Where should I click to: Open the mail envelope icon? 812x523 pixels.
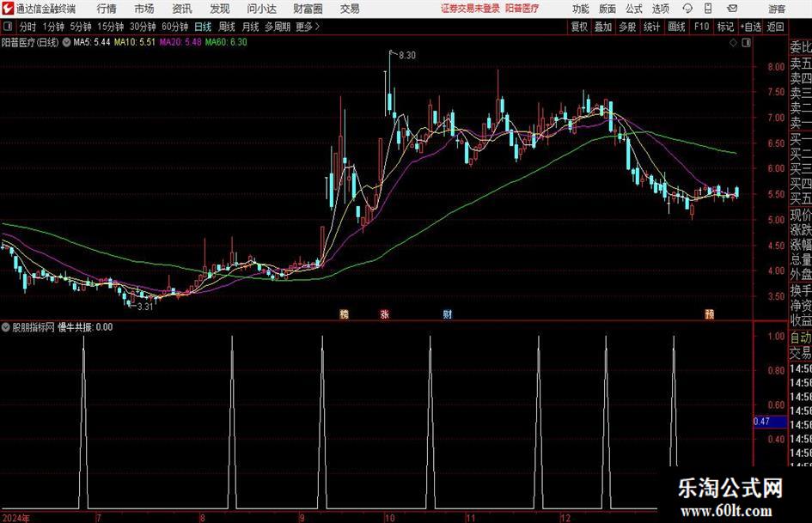[732, 9]
